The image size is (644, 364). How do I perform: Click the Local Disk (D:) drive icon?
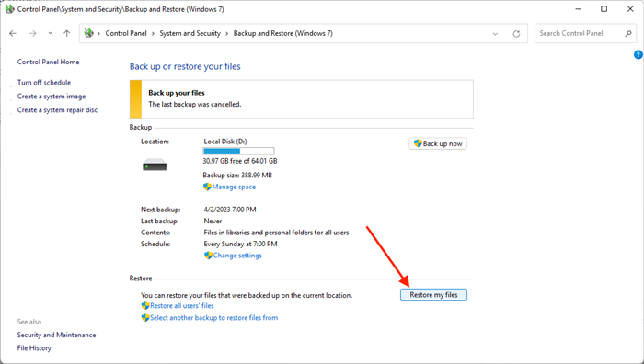point(155,165)
